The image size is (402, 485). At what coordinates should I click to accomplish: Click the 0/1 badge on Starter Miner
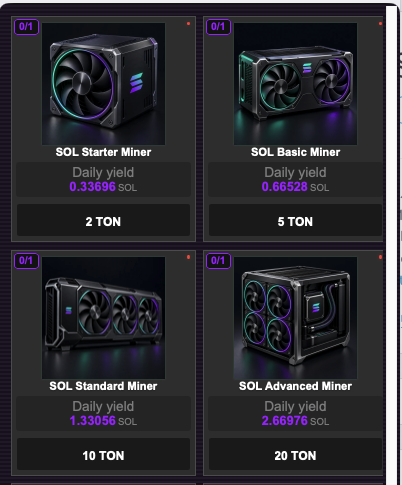(x=26, y=27)
